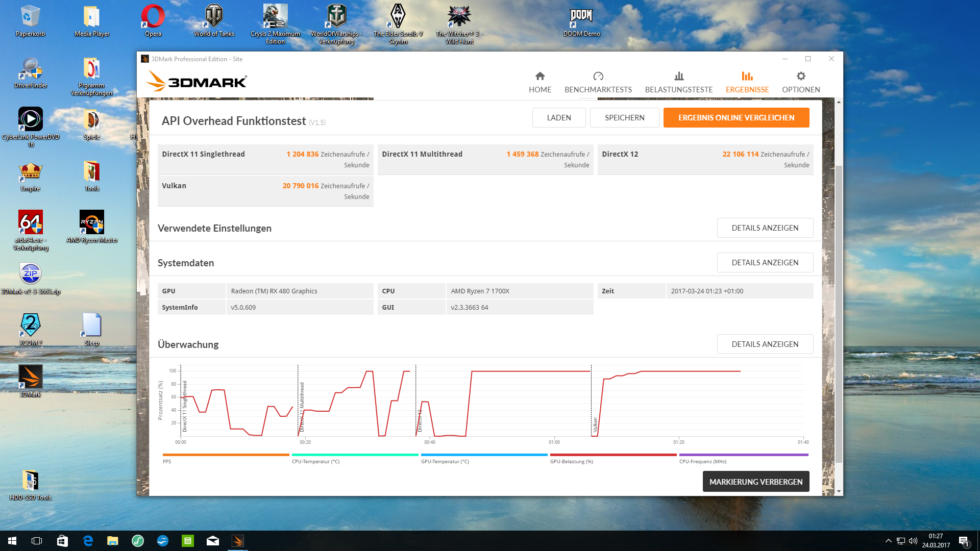
Task: Click the Markierung Verbergen button
Action: tap(755, 482)
